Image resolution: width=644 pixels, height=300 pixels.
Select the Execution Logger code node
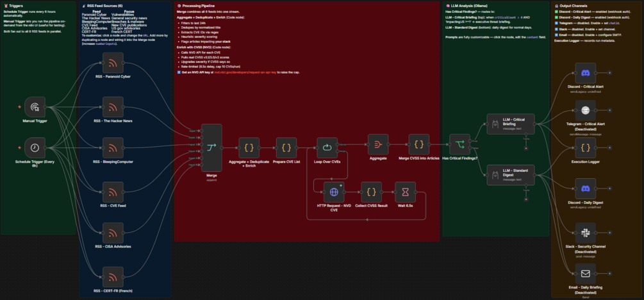click(x=586, y=147)
